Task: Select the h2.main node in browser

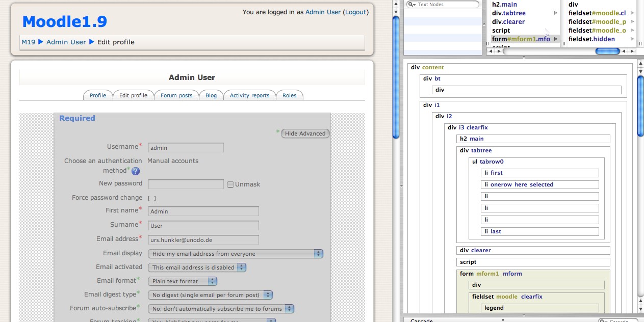Action: pos(525,5)
